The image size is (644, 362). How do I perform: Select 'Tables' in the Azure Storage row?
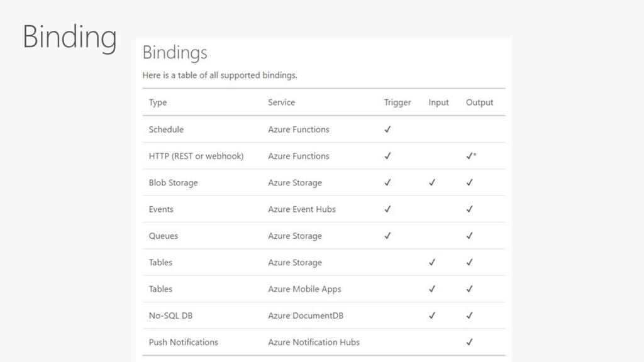pyautogui.click(x=160, y=262)
